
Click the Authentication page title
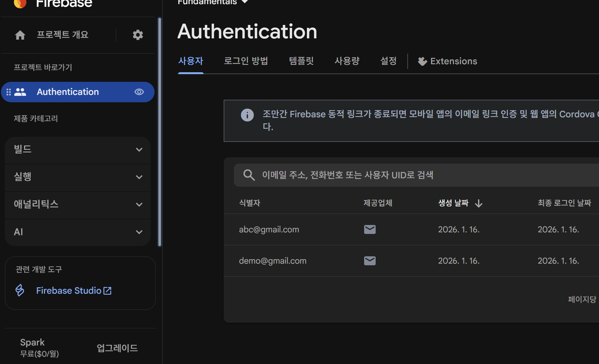pyautogui.click(x=247, y=31)
